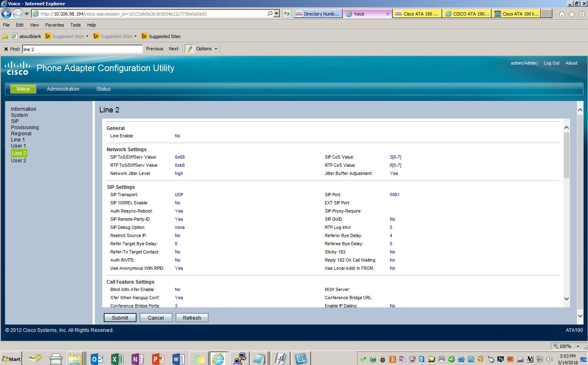Click the page refresh icon beside address bar

click(287, 13)
